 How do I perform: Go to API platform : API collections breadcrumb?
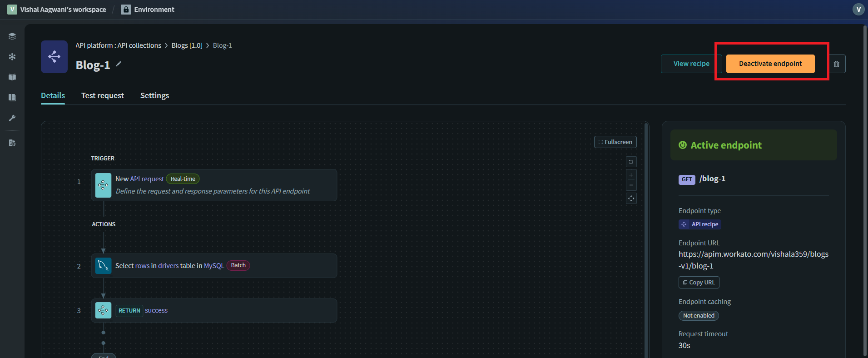point(118,45)
